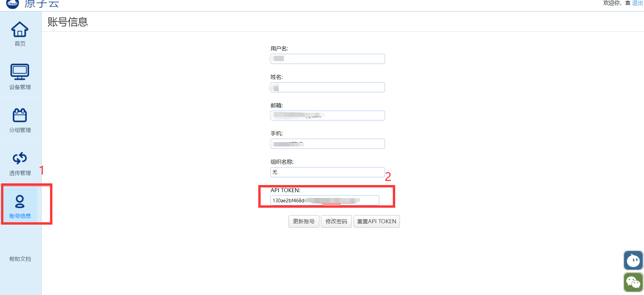Open 设备管理 monitor icon in sidebar
644x295 pixels.
(20, 72)
